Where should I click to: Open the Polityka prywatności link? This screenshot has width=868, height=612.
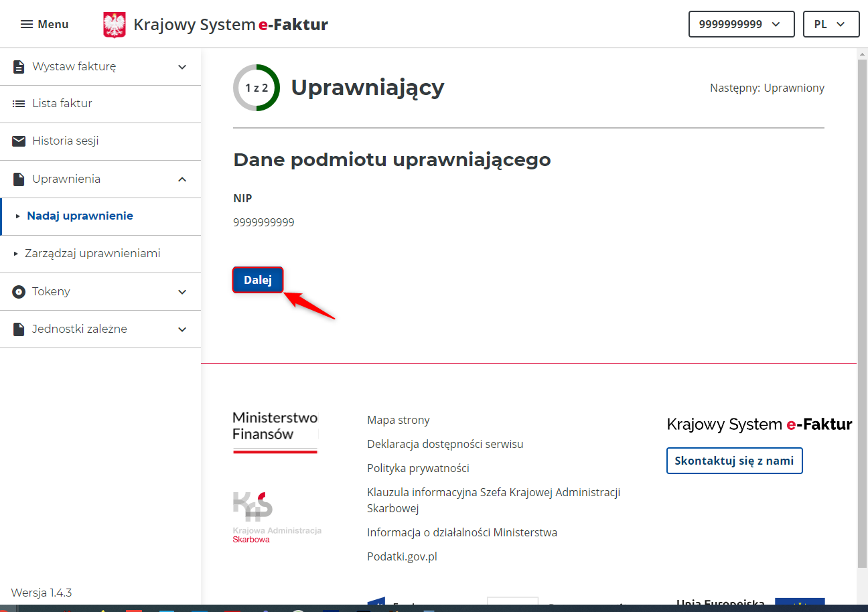tap(418, 468)
